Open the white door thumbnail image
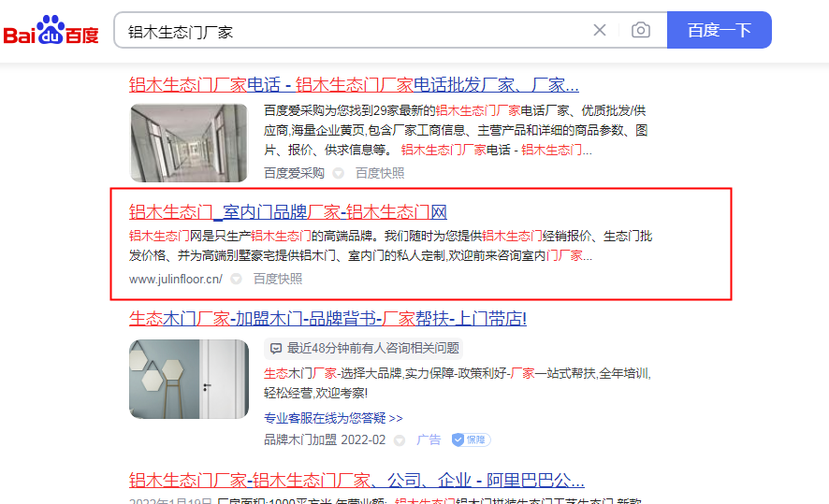This screenshot has width=829, height=504. [189, 380]
